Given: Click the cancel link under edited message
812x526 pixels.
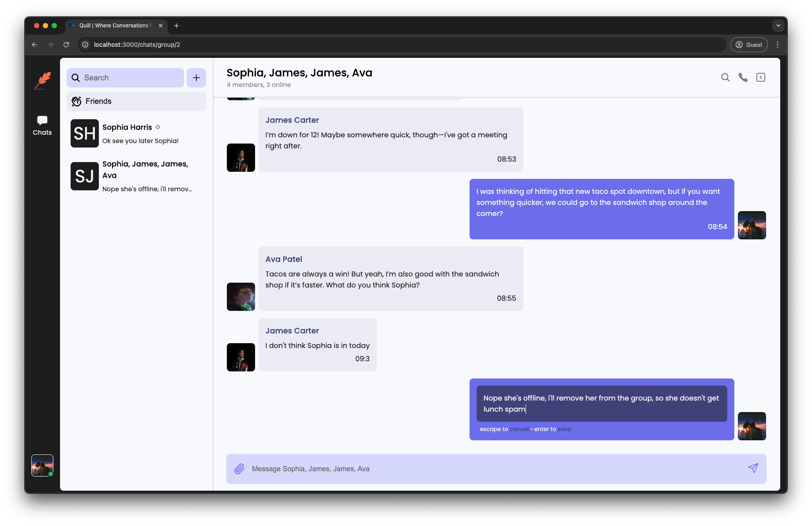Looking at the screenshot, I should click(519, 429).
